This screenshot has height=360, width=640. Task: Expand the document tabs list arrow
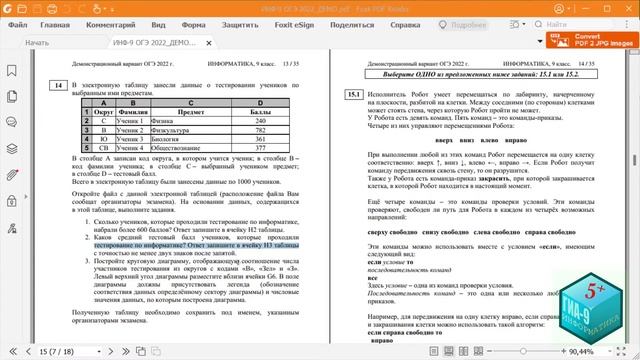coord(540,41)
